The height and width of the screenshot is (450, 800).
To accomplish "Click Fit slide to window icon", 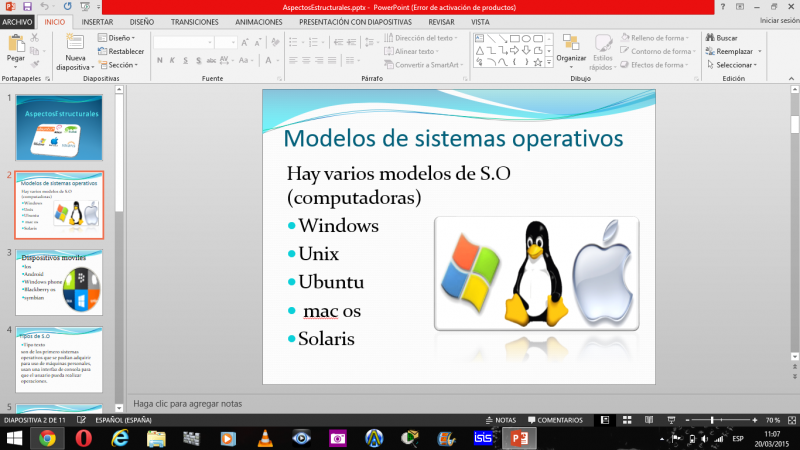I will coord(792,420).
